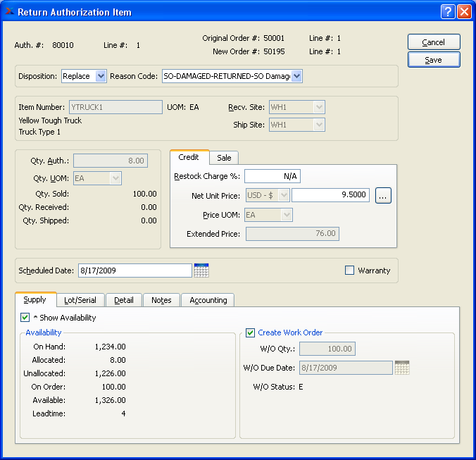The height and width of the screenshot is (460, 476).
Task: Click the Restock Charge % field
Action: [272, 176]
